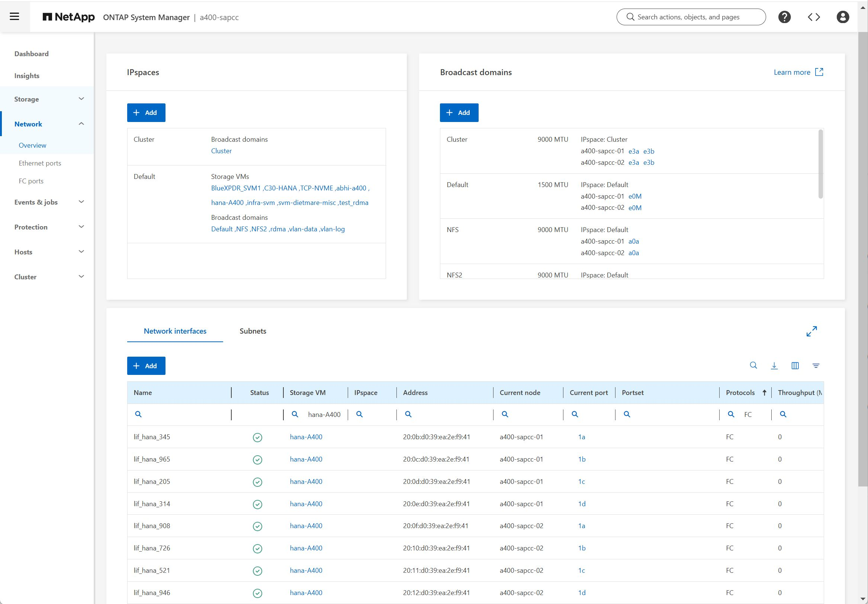Click the search icon in Name column
The height and width of the screenshot is (604, 868).
point(138,414)
